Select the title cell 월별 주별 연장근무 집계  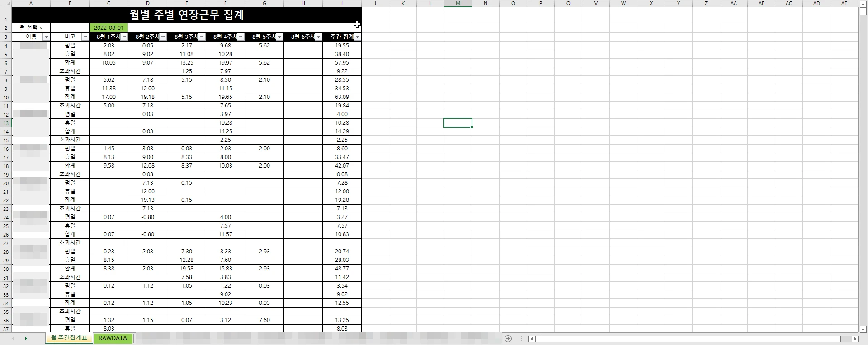(x=186, y=15)
